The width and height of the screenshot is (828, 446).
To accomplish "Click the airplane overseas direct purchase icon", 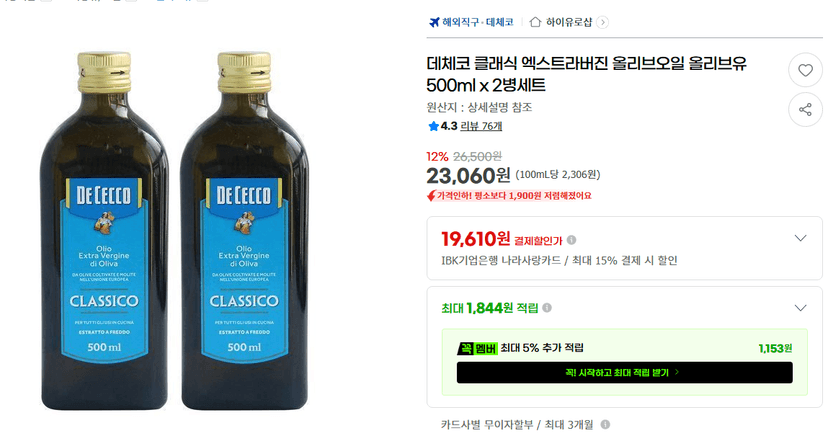I will tap(434, 22).
